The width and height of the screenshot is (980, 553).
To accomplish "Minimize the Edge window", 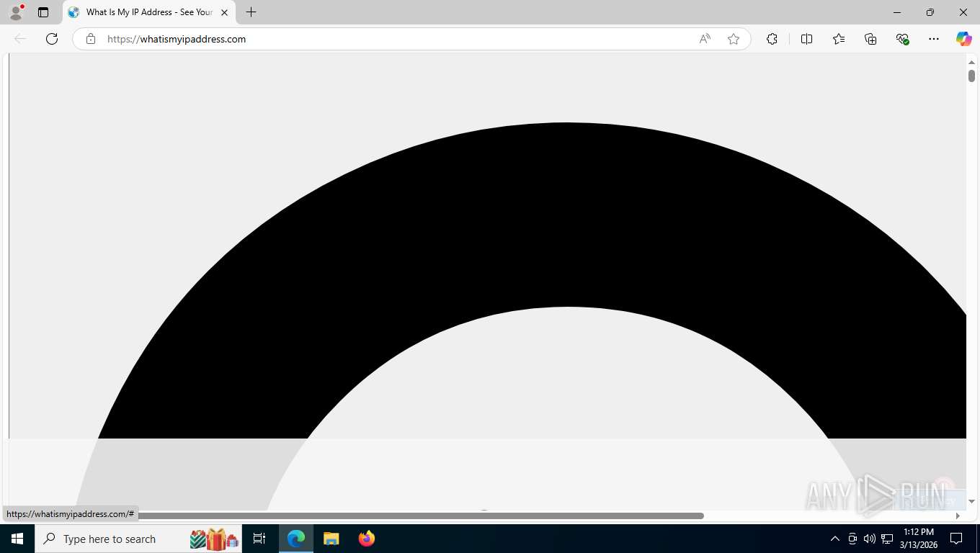I will click(897, 12).
